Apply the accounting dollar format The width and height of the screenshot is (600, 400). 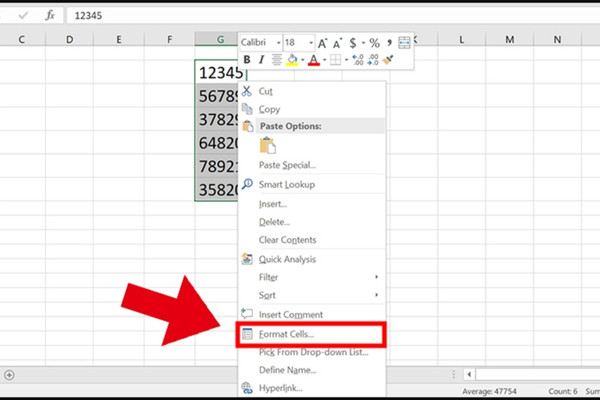pos(353,43)
